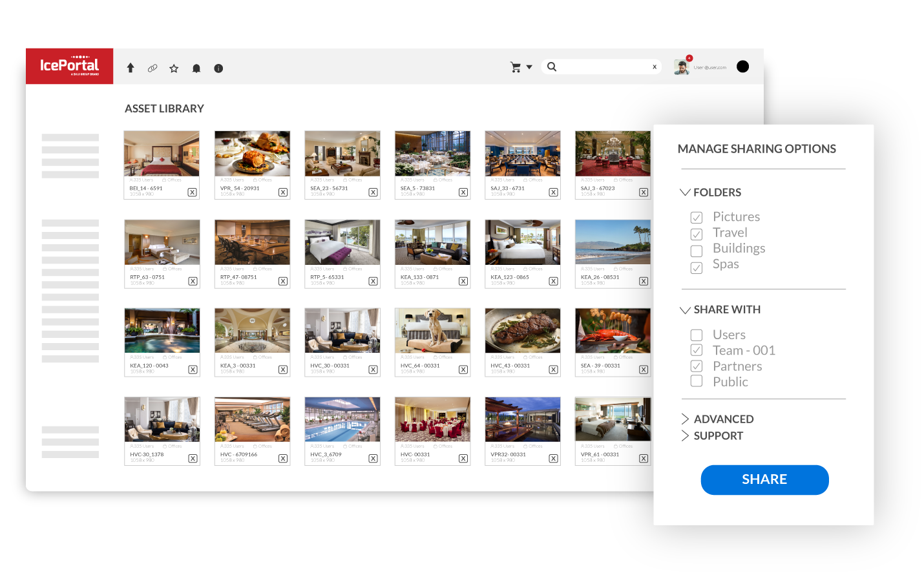The height and width of the screenshot is (575, 924).
Task: Click the SAJ_3 - 67023 file name
Action: click(x=598, y=189)
